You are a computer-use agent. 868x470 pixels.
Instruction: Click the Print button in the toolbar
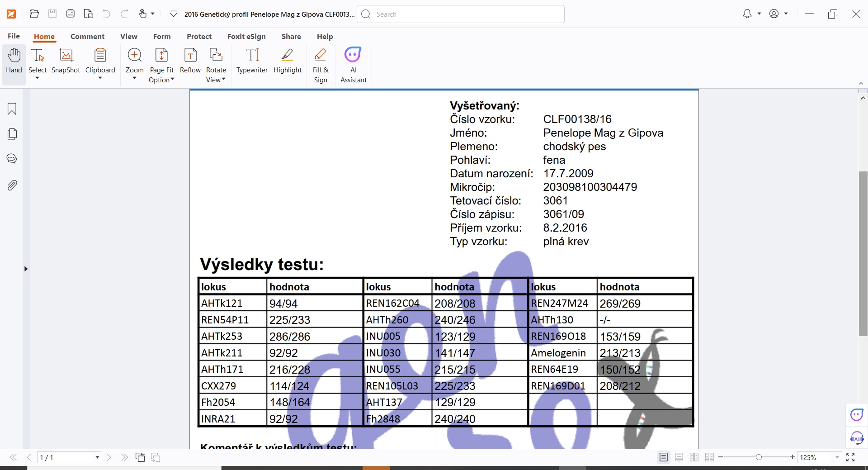click(x=70, y=14)
